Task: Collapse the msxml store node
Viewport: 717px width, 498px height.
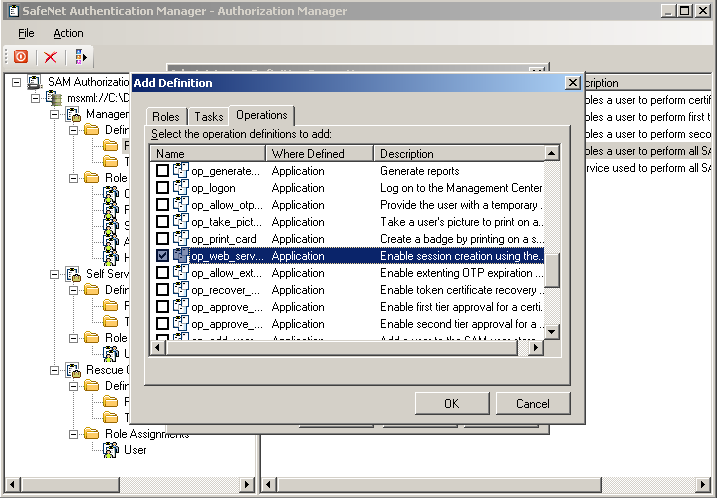Action: click(35, 98)
